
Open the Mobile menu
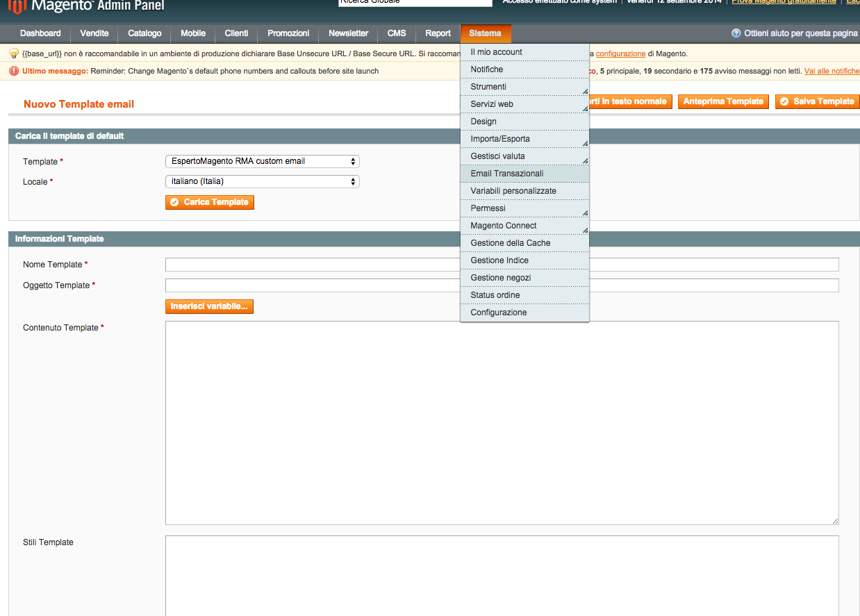193,33
